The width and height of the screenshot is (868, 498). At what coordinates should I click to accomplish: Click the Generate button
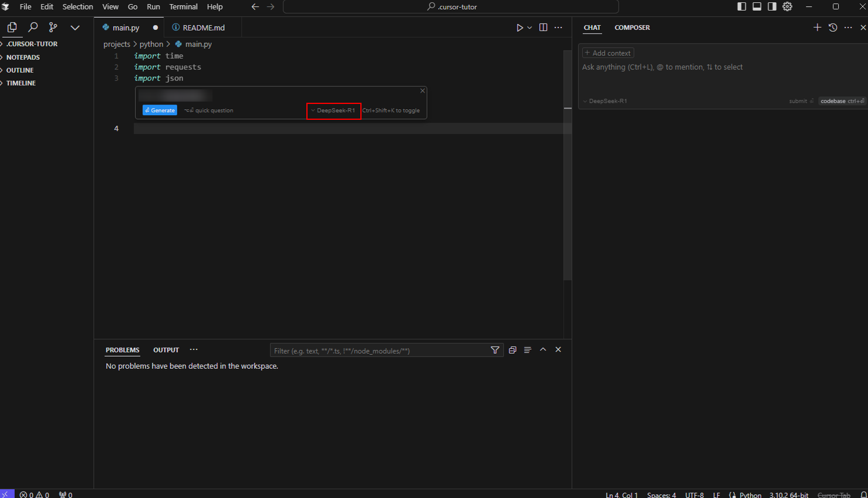tap(160, 110)
